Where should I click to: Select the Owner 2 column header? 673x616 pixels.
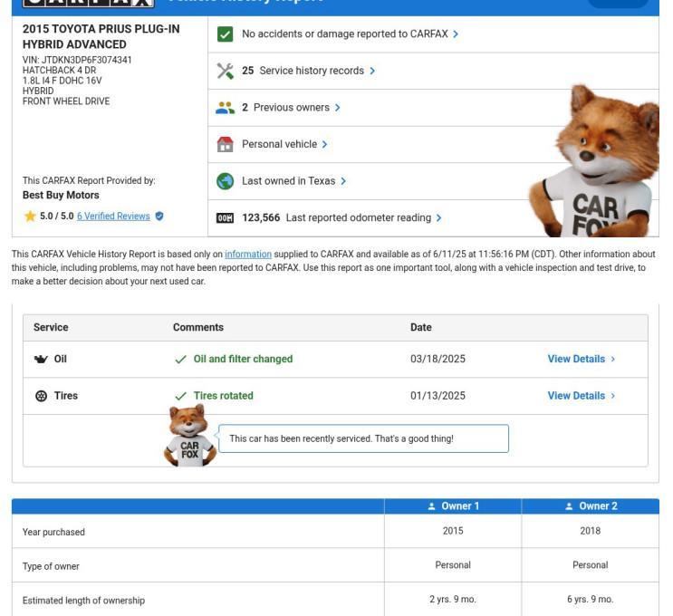(x=591, y=506)
